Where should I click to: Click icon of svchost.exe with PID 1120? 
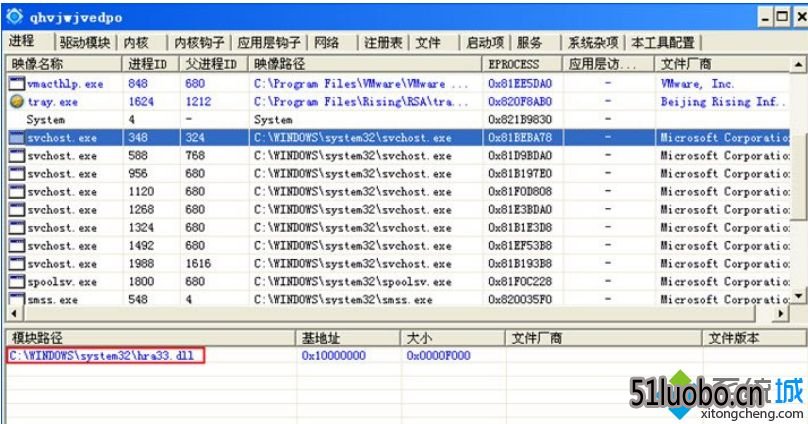pyautogui.click(x=17, y=192)
